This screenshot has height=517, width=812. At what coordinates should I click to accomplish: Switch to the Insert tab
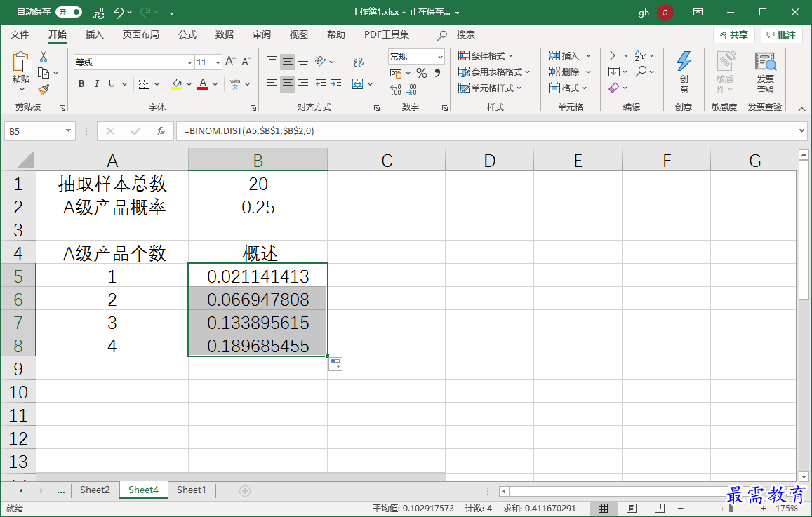click(x=94, y=34)
